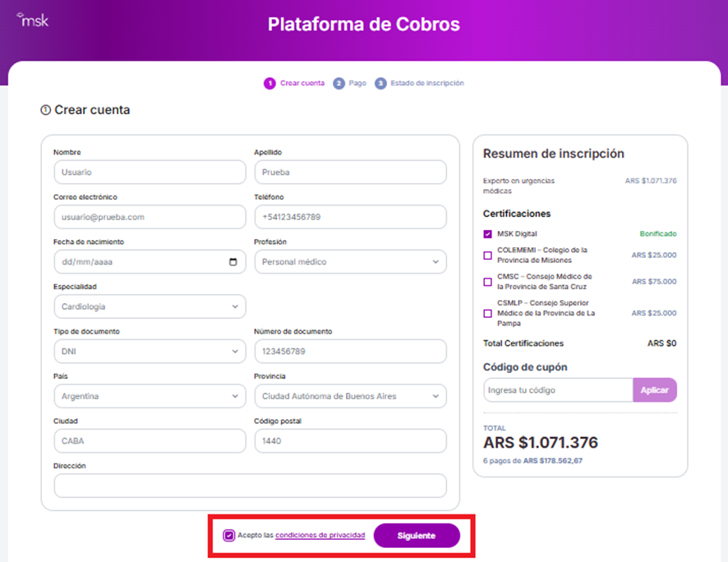Check the CMSC Santa Cruz certification checkbox
This screenshot has height=562, width=728.
coord(487,282)
